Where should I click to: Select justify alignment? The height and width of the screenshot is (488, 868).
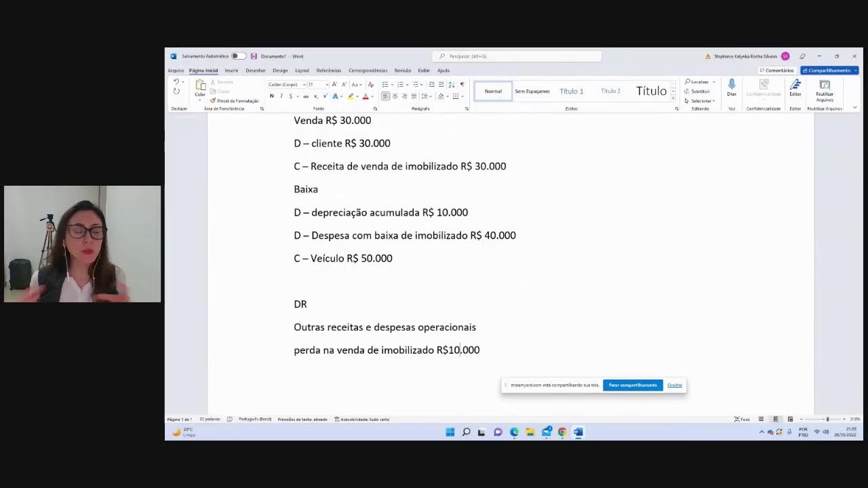(x=414, y=96)
